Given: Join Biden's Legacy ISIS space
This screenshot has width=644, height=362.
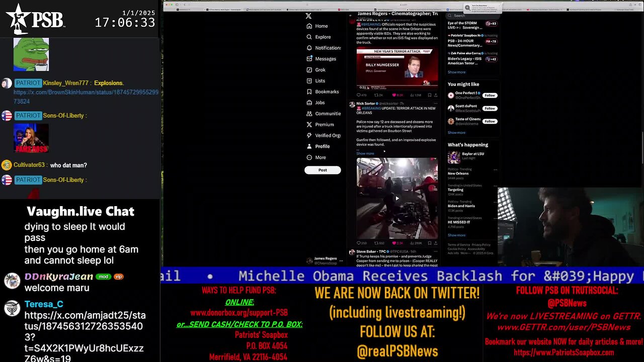Looking at the screenshot, I should coord(492,59).
